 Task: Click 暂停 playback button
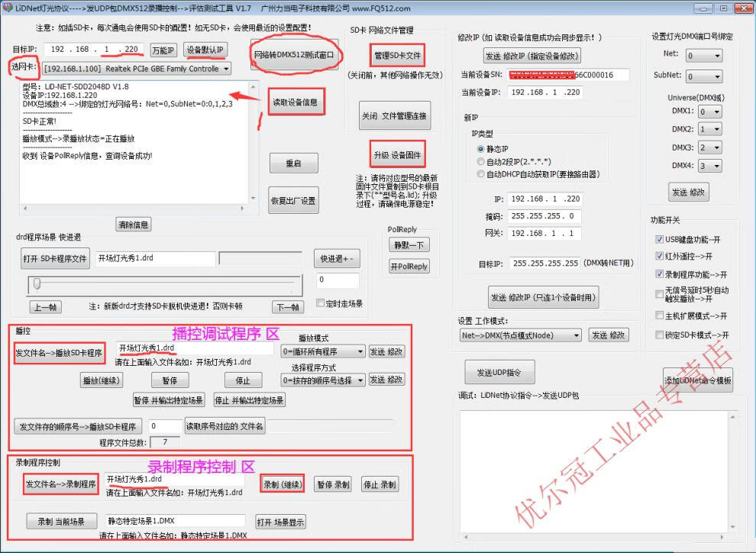coord(170,380)
